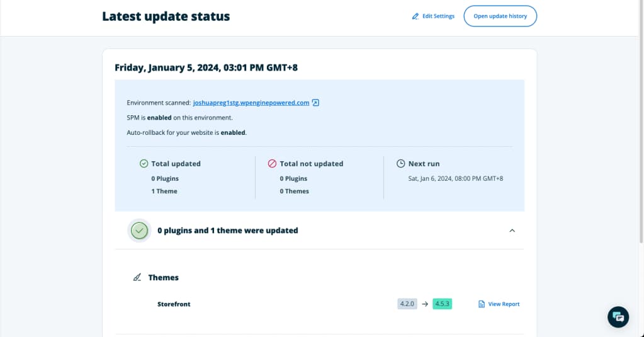Open Edit Settings link

click(x=433, y=16)
